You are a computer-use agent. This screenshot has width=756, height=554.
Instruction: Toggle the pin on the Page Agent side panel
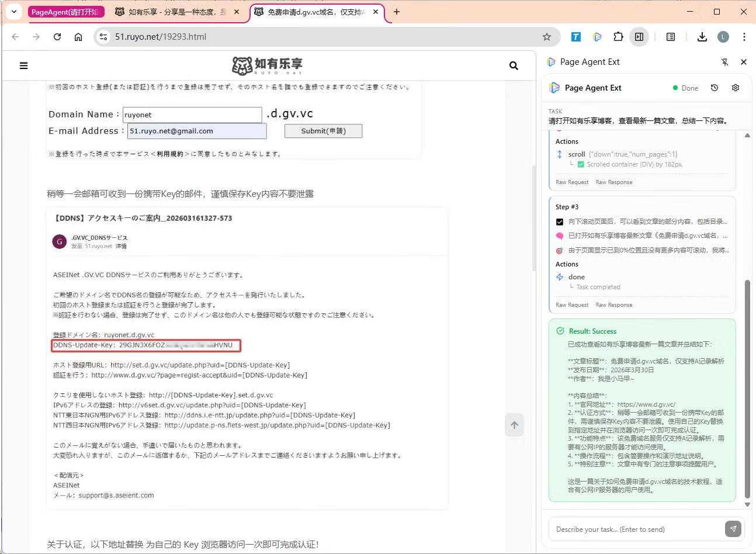click(724, 62)
